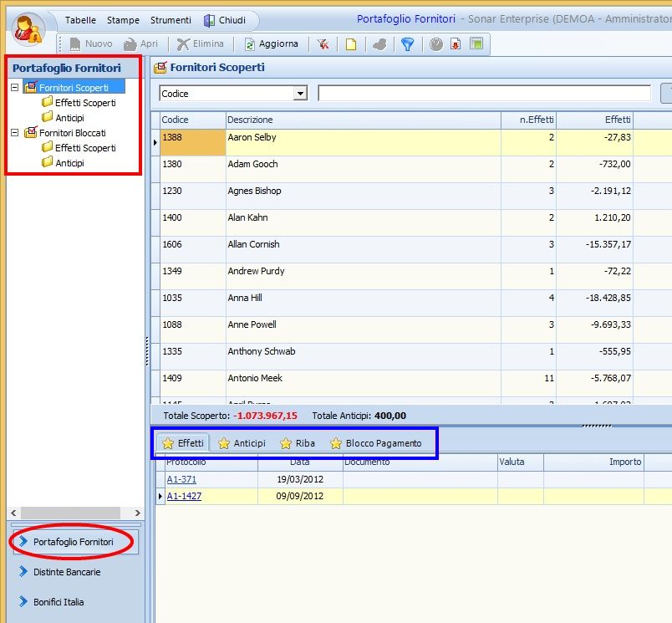The width and height of the screenshot is (672, 623).
Task: Open protocol link A1-371
Action: [181, 480]
